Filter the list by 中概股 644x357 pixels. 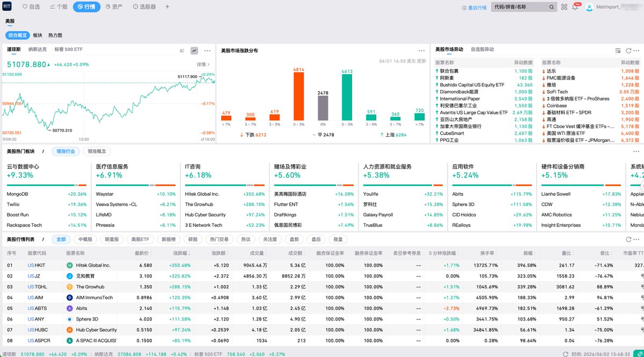pyautogui.click(x=85, y=239)
